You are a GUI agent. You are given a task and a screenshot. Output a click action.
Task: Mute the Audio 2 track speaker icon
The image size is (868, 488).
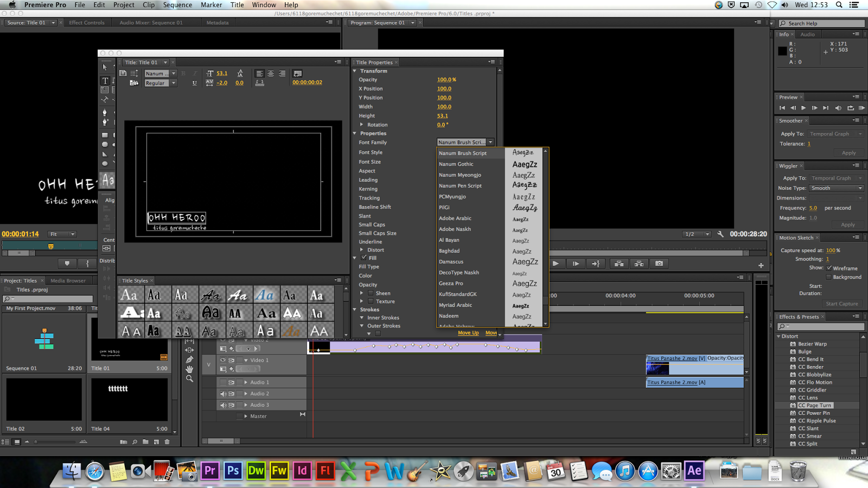(224, 393)
